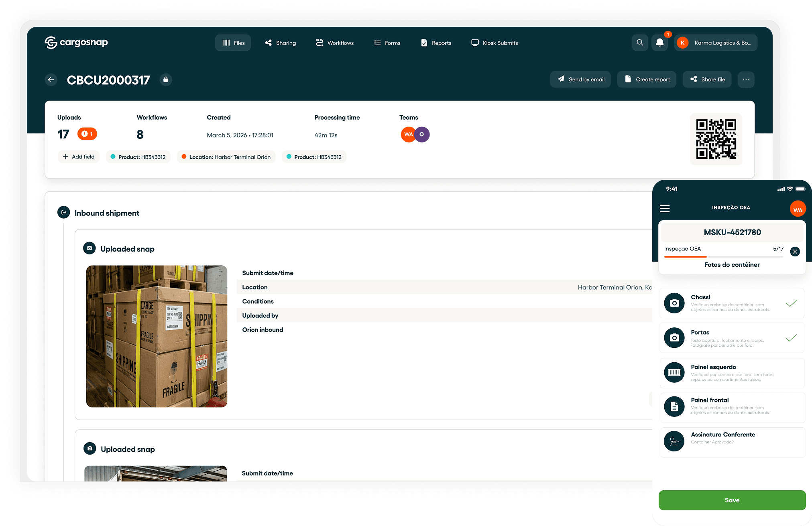Switch to the Sharing tab
812x526 pixels.
pos(281,43)
